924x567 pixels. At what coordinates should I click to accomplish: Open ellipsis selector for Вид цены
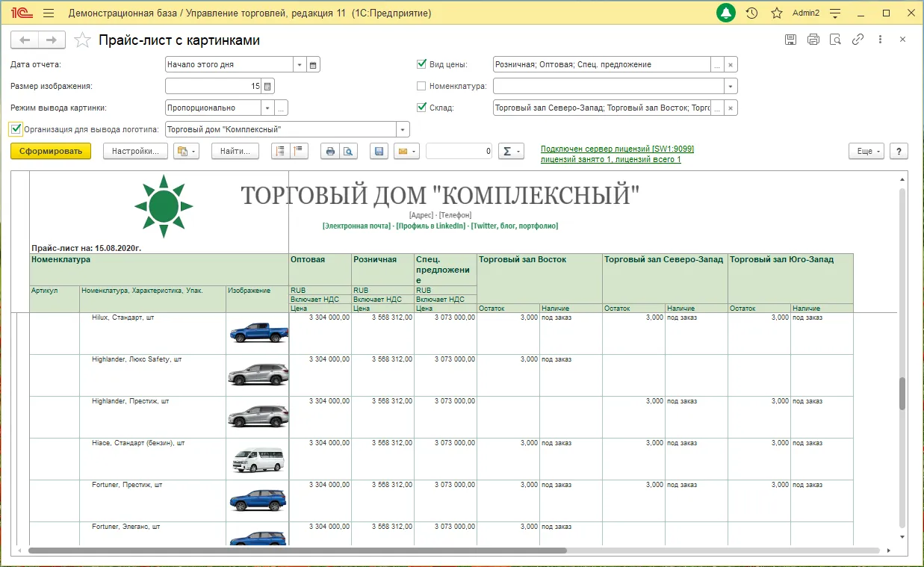pos(717,65)
